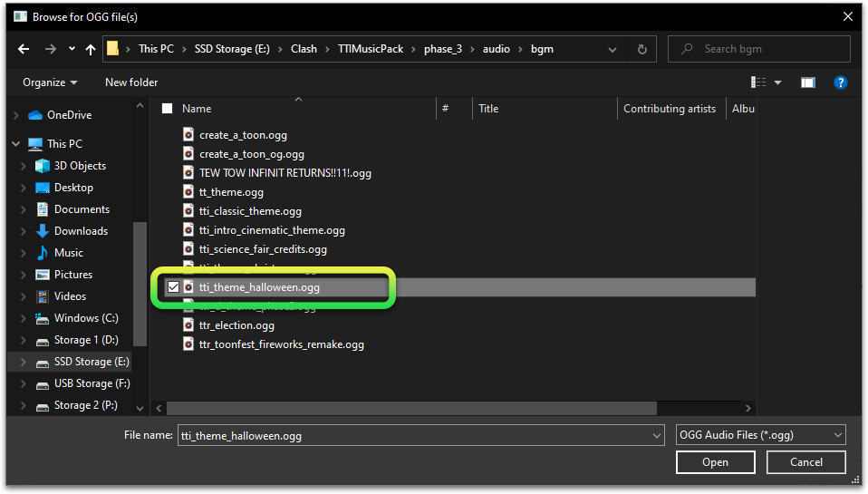Open the Organize menu

click(x=50, y=82)
